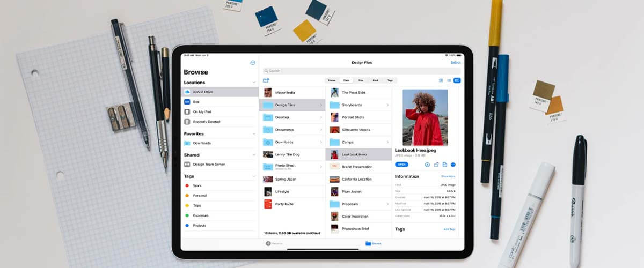The width and height of the screenshot is (644, 268).
Task: Open the California Location file
Action: [358, 179]
